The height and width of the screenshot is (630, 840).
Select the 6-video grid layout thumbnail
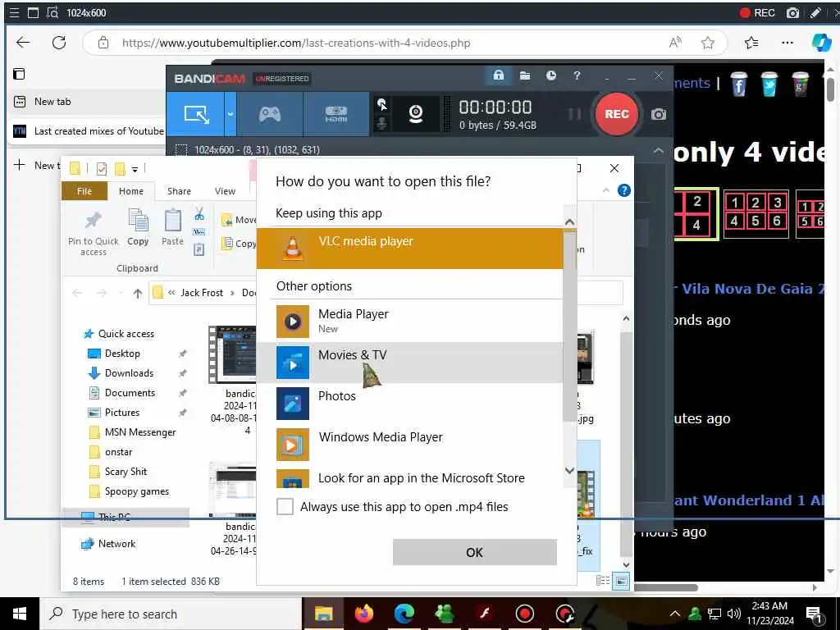pyautogui.click(x=756, y=213)
